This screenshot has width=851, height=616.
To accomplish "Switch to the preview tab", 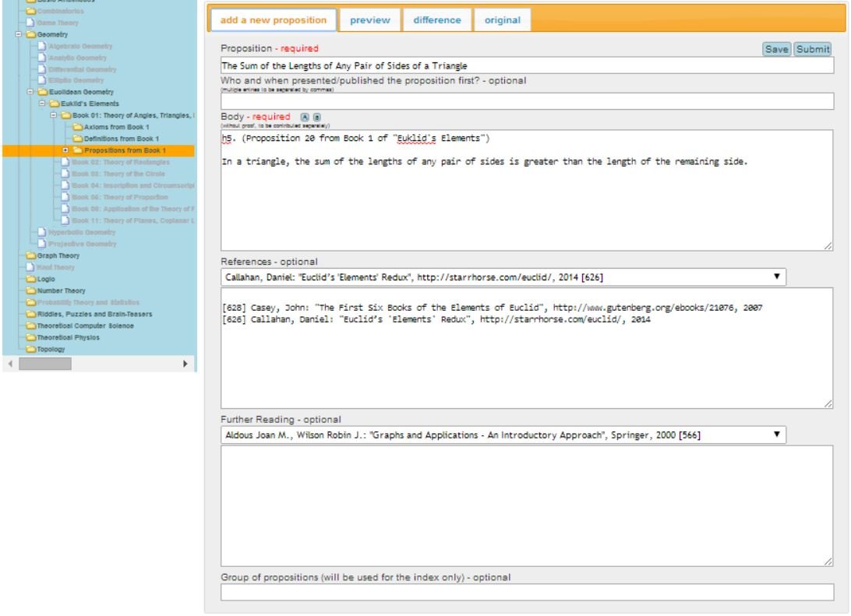I will coord(370,20).
